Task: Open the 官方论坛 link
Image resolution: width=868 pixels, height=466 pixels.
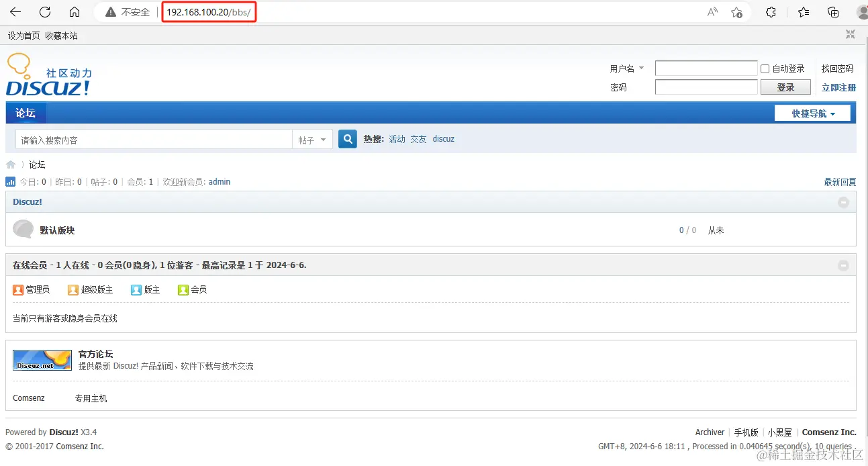Action: click(95, 354)
